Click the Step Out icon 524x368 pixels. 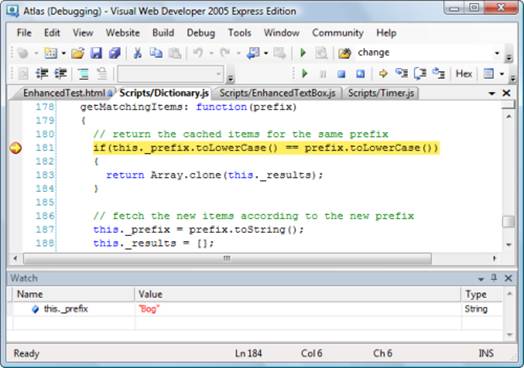click(x=438, y=74)
